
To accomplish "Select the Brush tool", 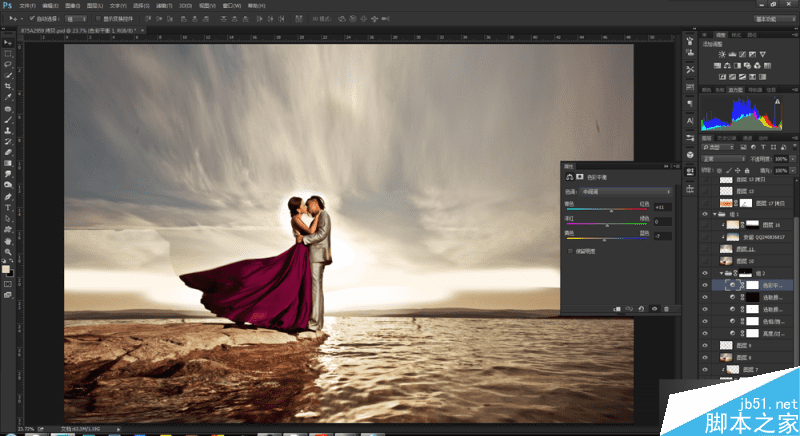I will 8,119.
